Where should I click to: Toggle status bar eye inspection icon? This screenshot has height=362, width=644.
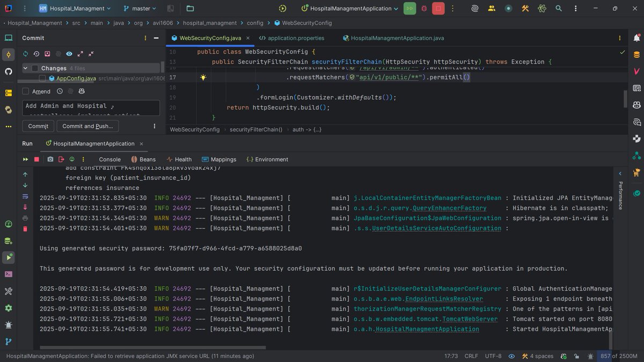click(511, 356)
